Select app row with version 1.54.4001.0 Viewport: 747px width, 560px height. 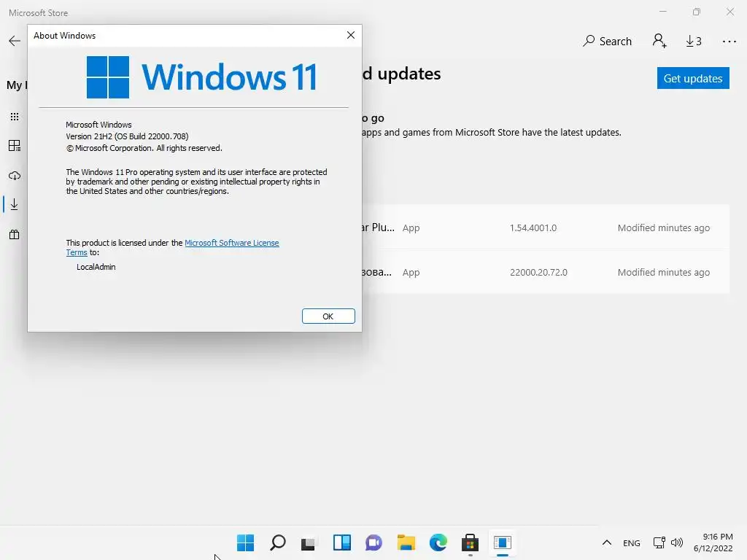click(546, 227)
